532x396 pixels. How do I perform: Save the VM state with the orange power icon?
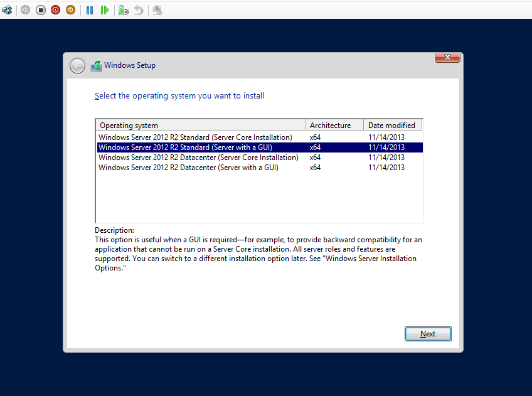point(70,10)
